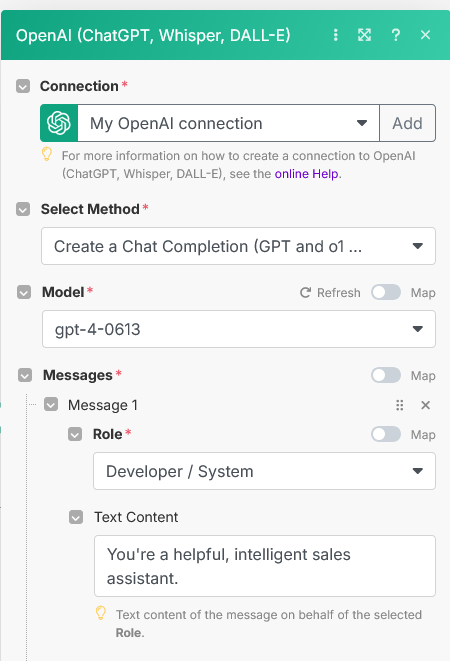Image resolution: width=450 pixels, height=661 pixels.
Task: Collapse the Model section chevron
Action: 24,292
